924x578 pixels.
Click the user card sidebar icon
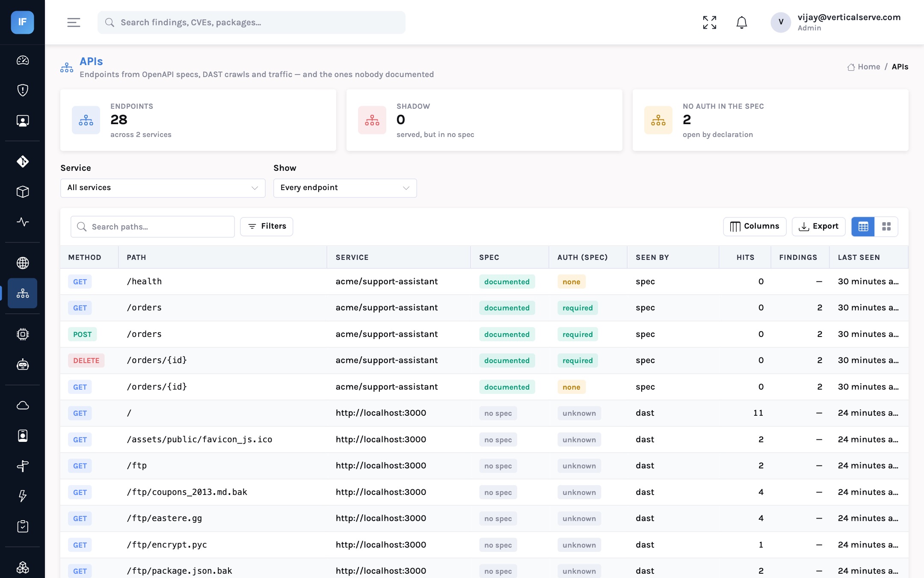(x=23, y=121)
